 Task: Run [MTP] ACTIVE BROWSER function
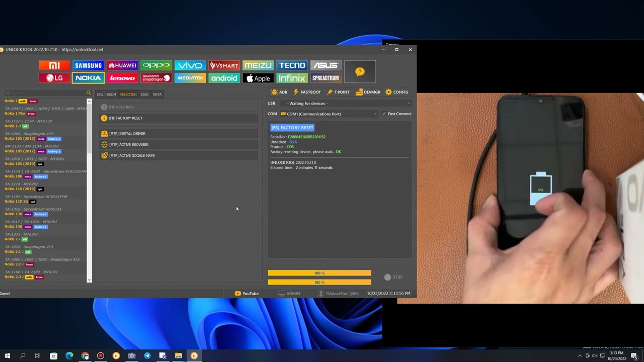179,144
